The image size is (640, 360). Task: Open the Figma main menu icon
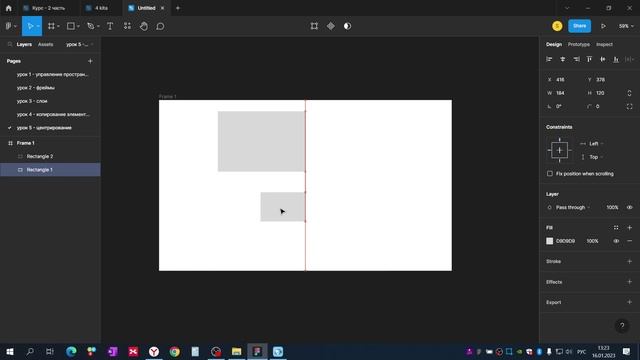pos(9,26)
